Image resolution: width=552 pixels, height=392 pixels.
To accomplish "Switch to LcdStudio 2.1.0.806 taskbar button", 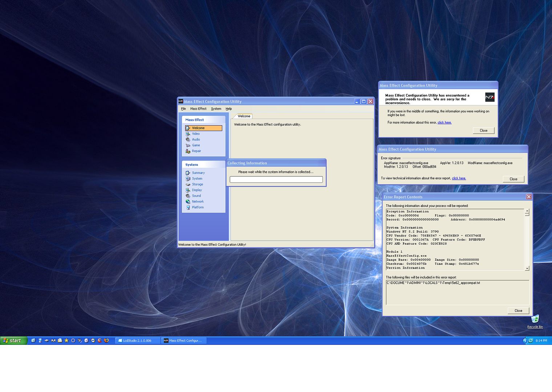I will 138,340.
